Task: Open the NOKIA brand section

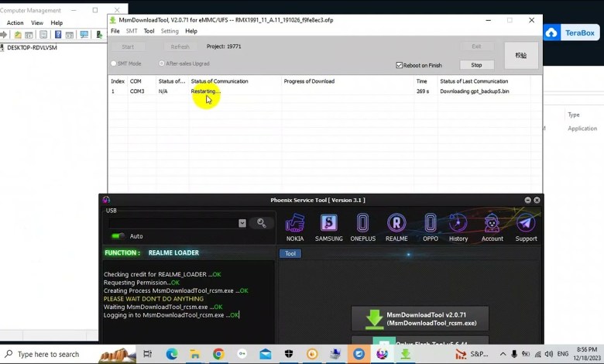Action: pyautogui.click(x=294, y=225)
